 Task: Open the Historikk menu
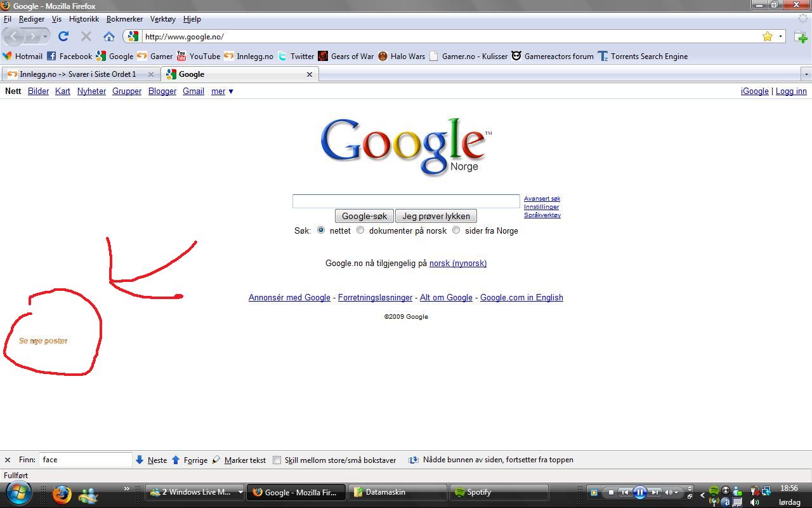click(84, 19)
